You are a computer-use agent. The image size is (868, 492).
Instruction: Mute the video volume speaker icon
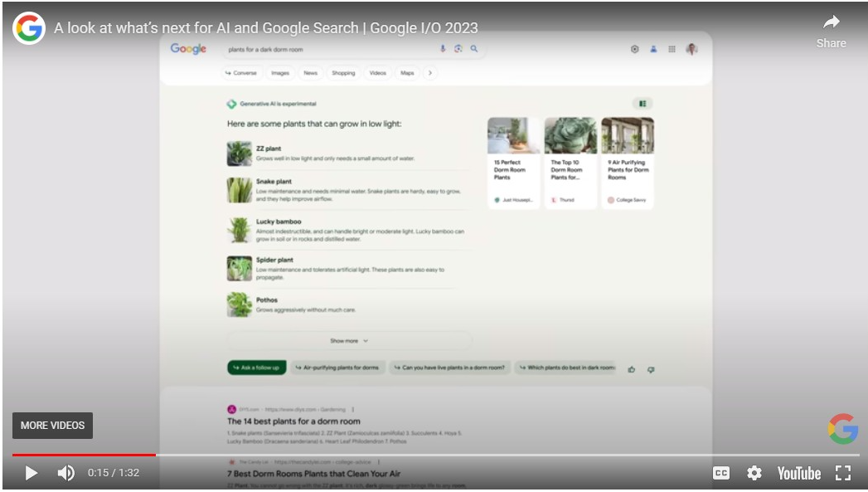pyautogui.click(x=65, y=473)
